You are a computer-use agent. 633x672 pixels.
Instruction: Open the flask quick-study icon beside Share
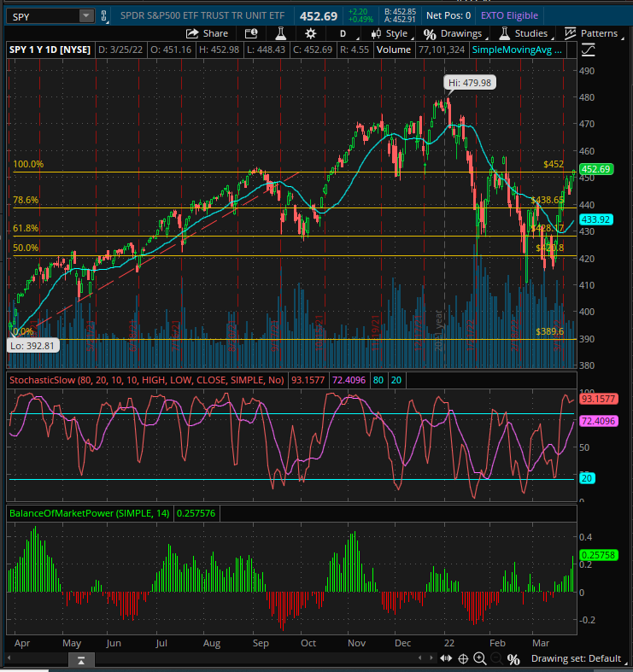coord(278,33)
